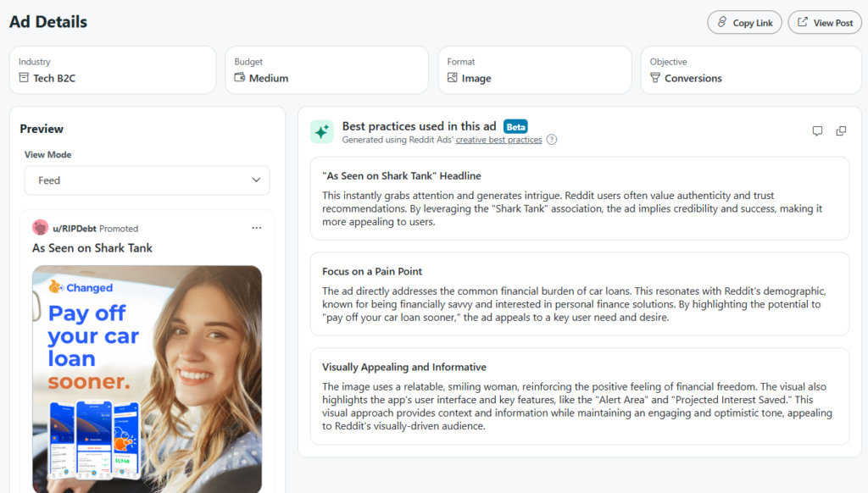
Task: Click the budget icon beside Medium
Action: [240, 78]
